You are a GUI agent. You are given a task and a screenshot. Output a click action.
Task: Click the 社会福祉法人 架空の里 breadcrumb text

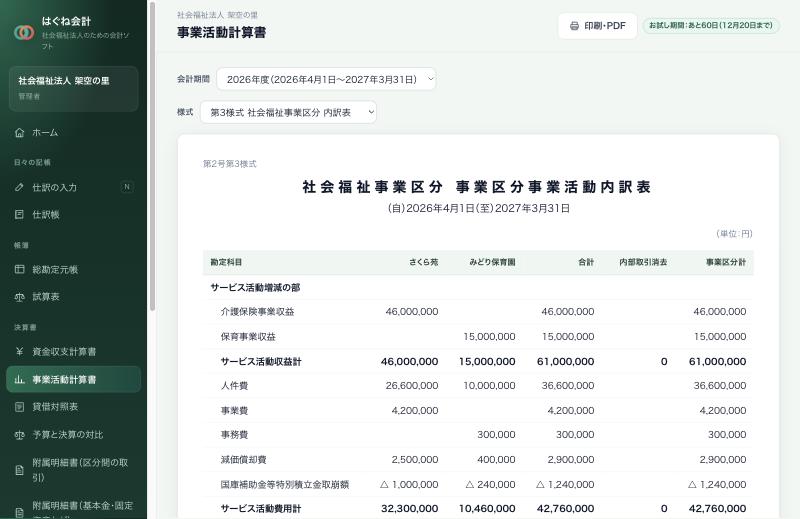tap(217, 15)
